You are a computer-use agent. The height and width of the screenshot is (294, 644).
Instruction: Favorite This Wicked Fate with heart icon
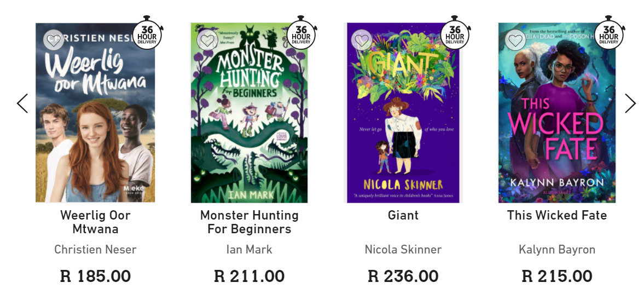[515, 40]
